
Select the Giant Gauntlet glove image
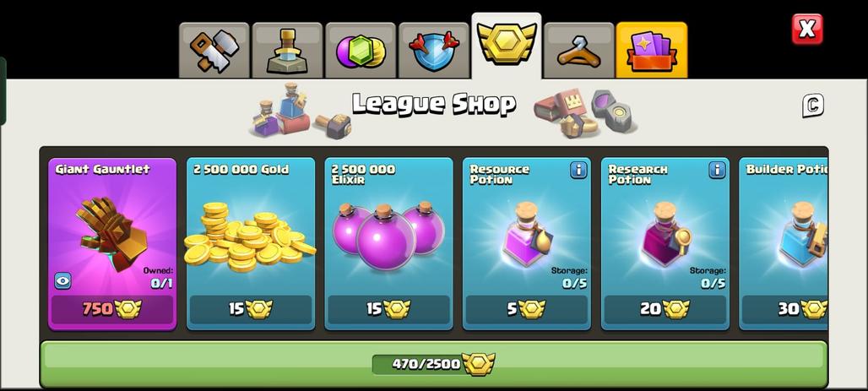pos(111,233)
